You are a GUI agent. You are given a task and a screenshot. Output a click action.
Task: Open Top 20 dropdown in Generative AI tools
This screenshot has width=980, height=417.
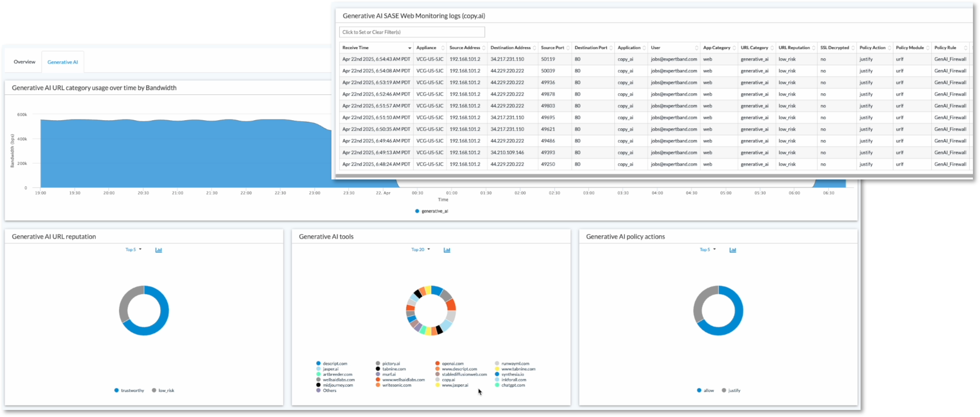pyautogui.click(x=420, y=249)
